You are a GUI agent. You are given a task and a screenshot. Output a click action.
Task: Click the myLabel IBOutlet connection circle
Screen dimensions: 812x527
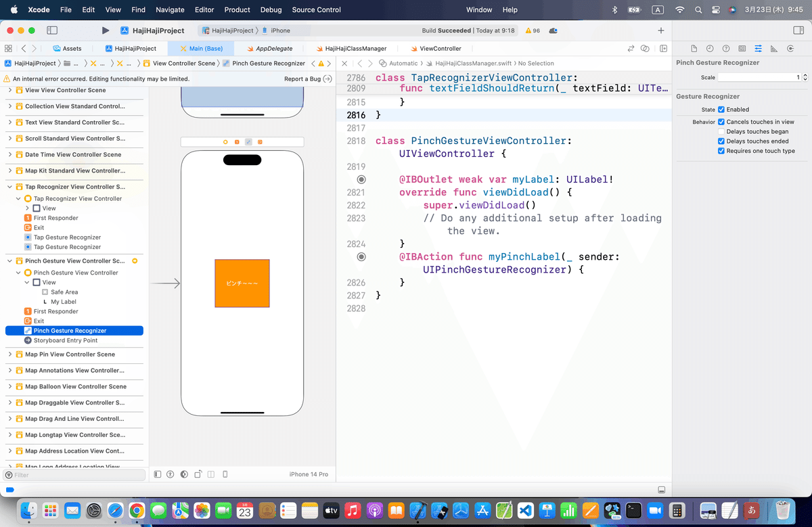(x=361, y=179)
